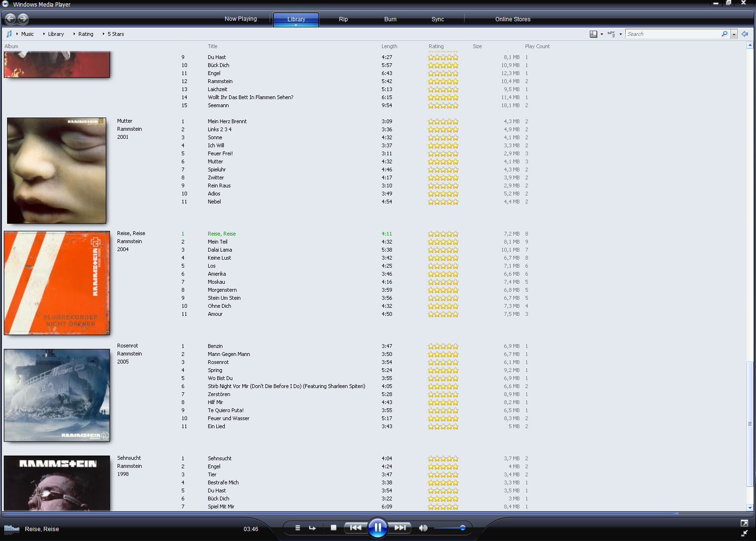Screen dimensions: 756x541
Task: Toggle shuffle in playback controls
Action: [x=297, y=528]
